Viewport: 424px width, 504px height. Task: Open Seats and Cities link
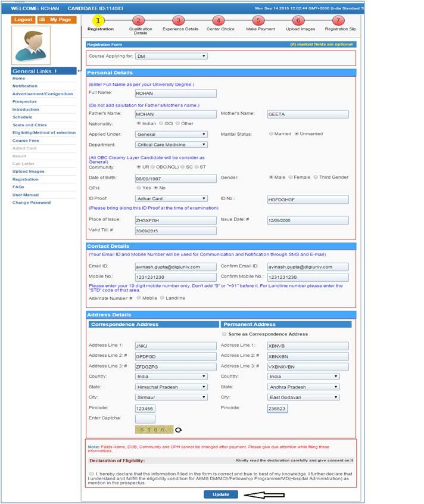pyautogui.click(x=30, y=125)
